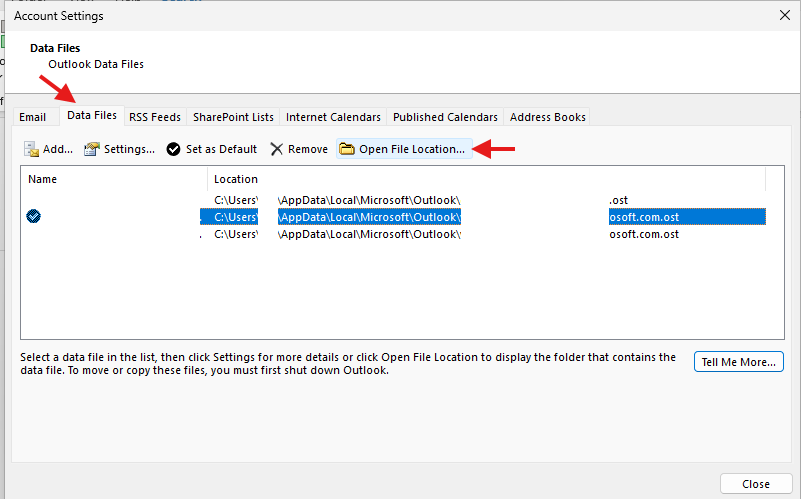Click the default checkmark icon in list

[x=34, y=217]
